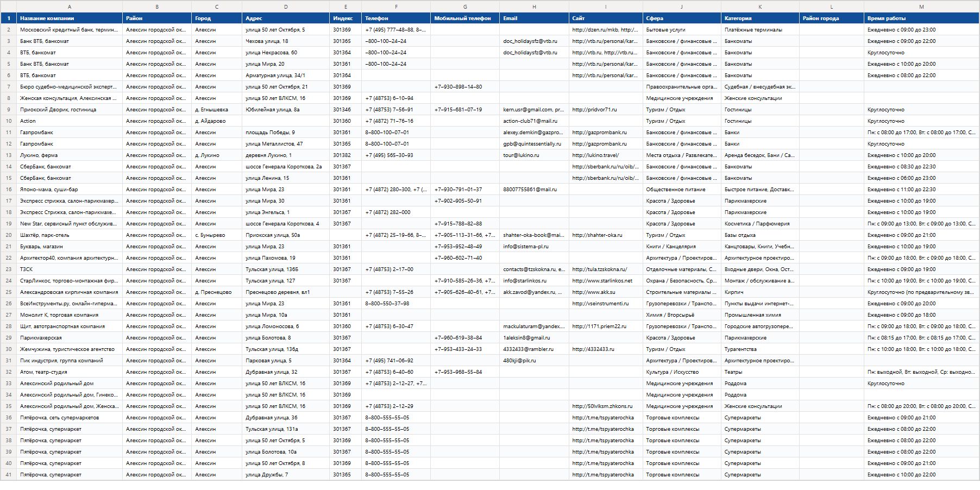
Task: Select the phone cell '+7 (495) 565–30–93'
Action: (396, 155)
